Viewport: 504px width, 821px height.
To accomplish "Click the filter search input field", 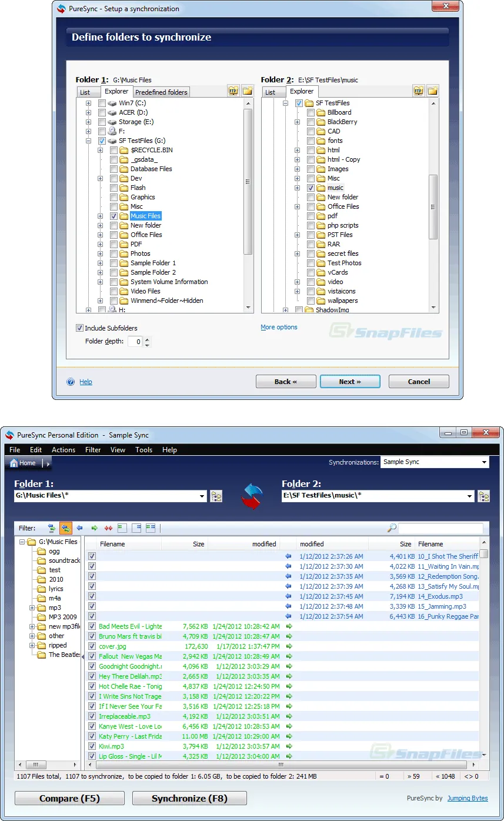I will point(440,528).
